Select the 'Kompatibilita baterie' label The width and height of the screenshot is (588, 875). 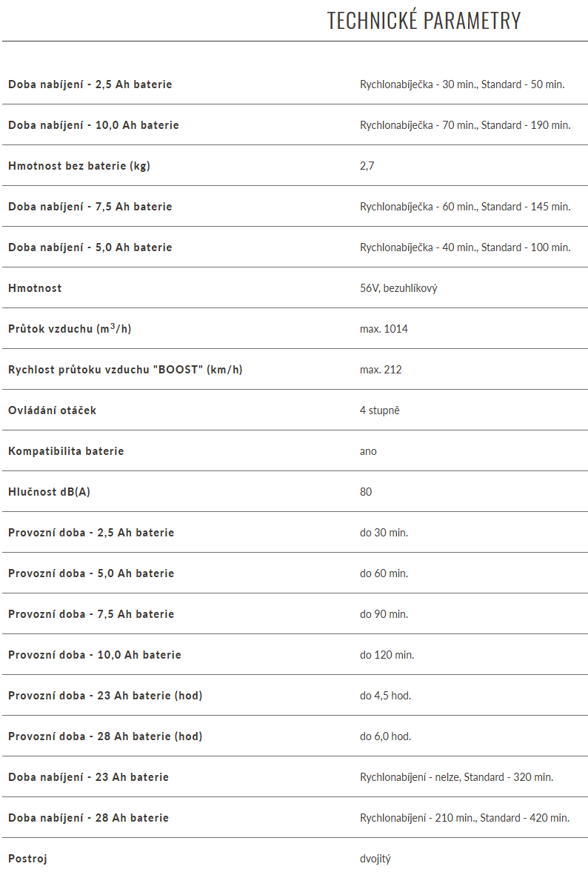tap(66, 451)
